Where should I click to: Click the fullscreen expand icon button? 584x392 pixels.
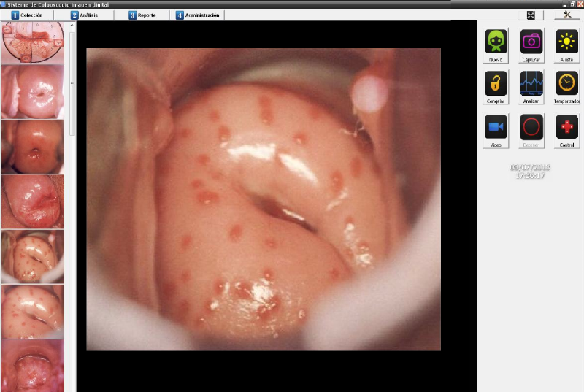[531, 15]
